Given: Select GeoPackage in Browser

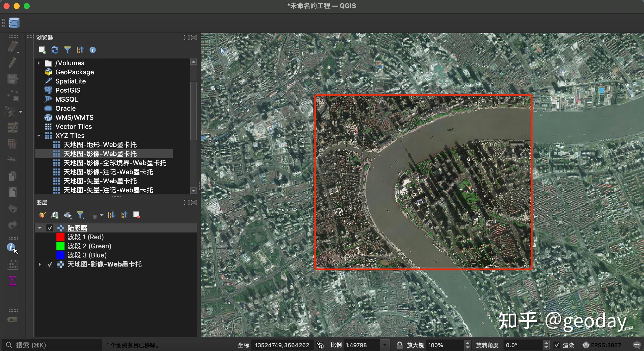Looking at the screenshot, I should pos(75,72).
